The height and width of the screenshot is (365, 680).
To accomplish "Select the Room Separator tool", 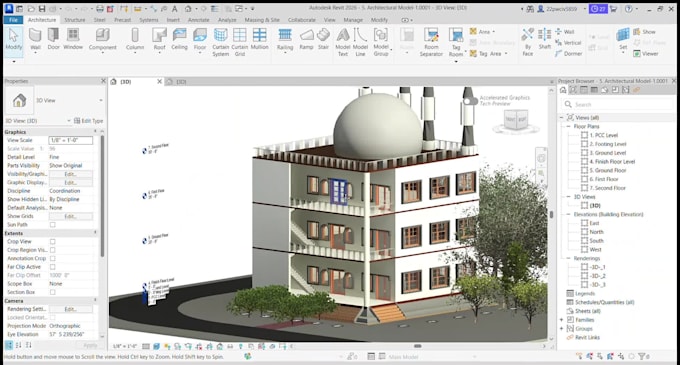I will [431, 42].
